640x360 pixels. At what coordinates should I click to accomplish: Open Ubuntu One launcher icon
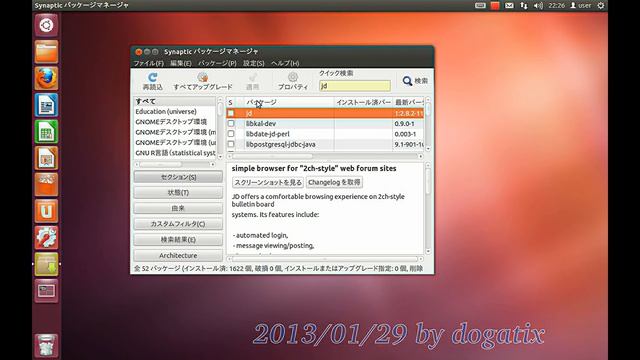click(46, 211)
